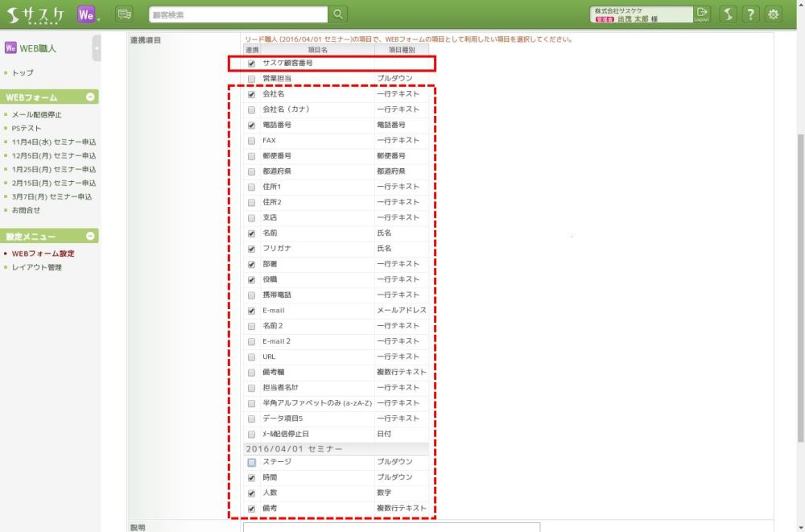This screenshot has height=532, width=805.
Task: Tick the 郵便番号 checkbox
Action: point(252,156)
